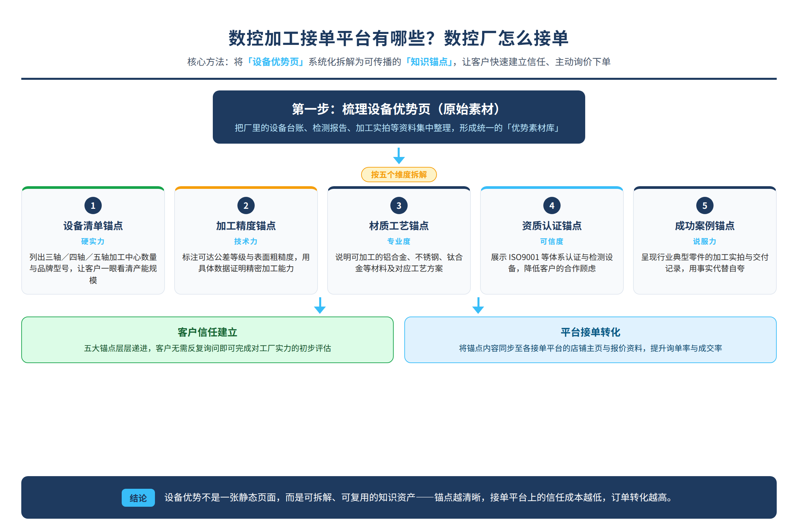The width and height of the screenshot is (798, 532).
Task: Click the 结论 label badge
Action: pos(138,498)
